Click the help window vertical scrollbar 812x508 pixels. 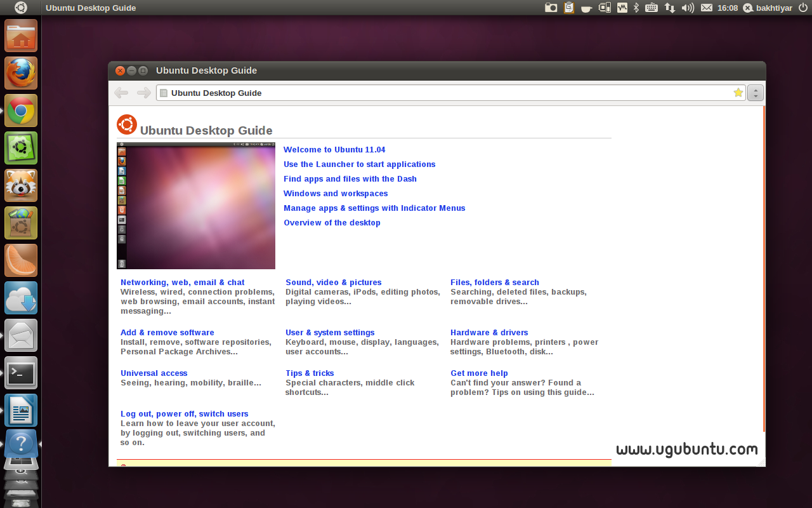(x=764, y=269)
